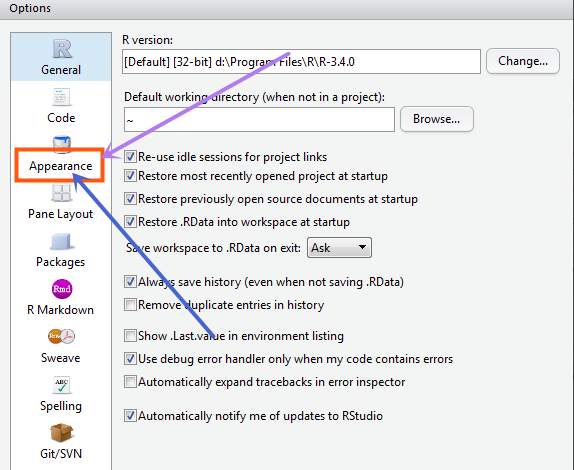The height and width of the screenshot is (470, 574).
Task: Select the Spelling ABC check icon
Action: 61,385
